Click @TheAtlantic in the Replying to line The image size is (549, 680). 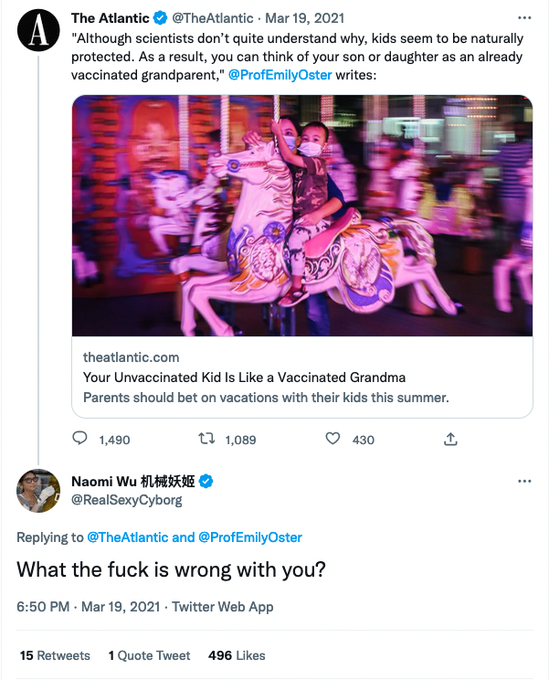(x=127, y=537)
